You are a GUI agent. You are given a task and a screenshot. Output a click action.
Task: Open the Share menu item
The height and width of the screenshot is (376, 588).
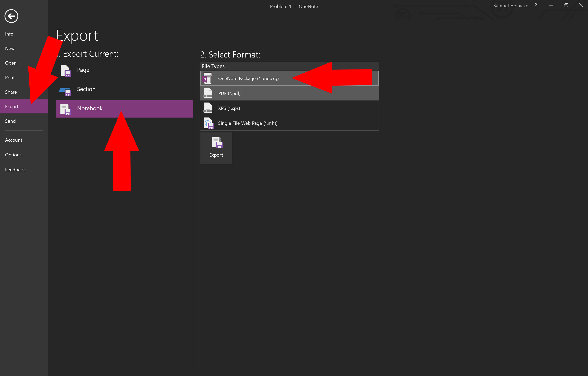pos(11,92)
